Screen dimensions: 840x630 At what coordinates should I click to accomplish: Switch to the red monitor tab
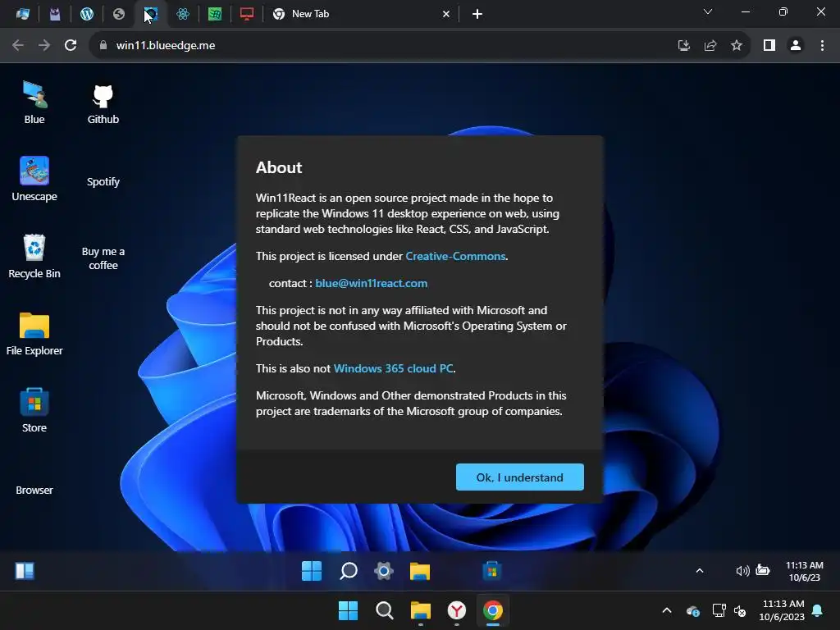(246, 14)
